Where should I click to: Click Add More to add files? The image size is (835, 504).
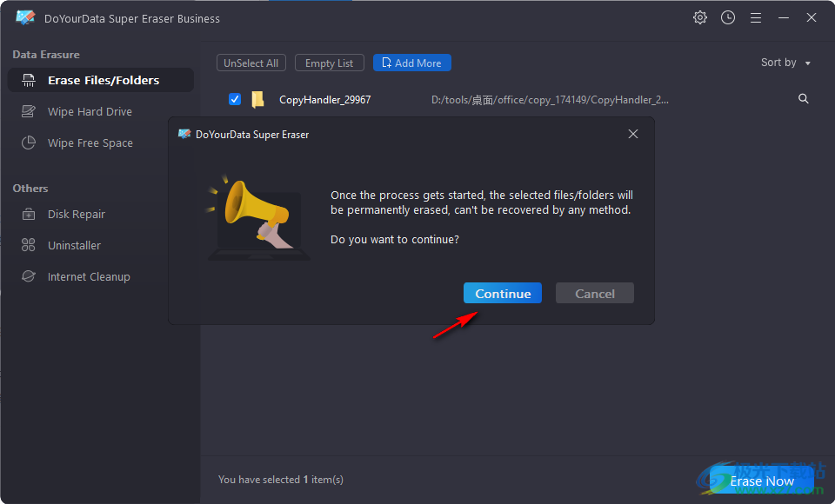(412, 63)
